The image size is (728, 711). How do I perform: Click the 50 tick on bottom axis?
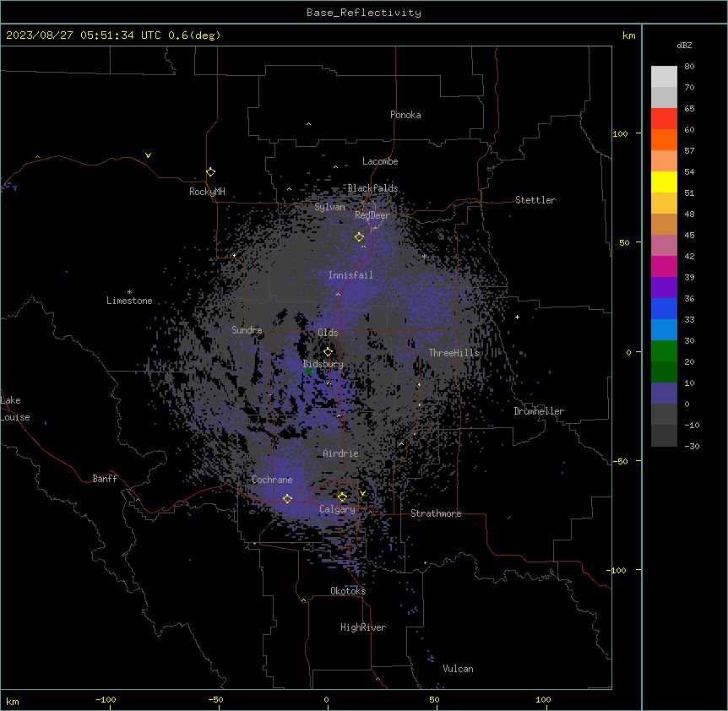coord(435,699)
